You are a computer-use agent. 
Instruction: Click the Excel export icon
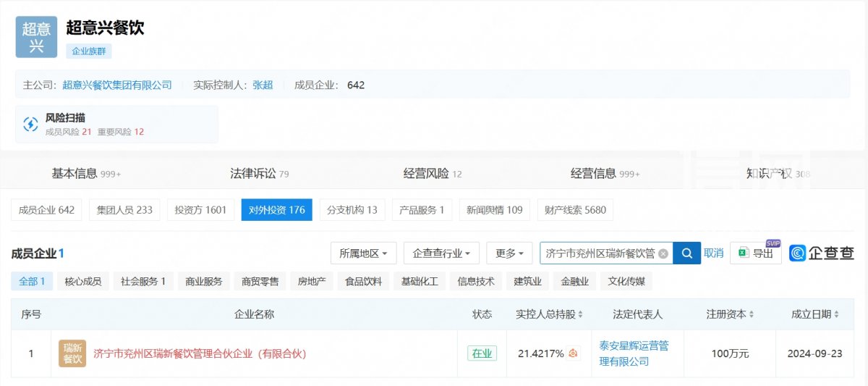[743, 253]
